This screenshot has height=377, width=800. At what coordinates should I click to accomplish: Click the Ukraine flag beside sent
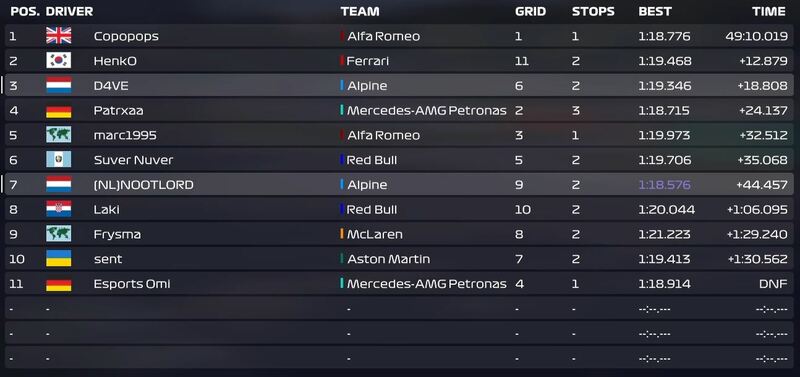(x=59, y=258)
